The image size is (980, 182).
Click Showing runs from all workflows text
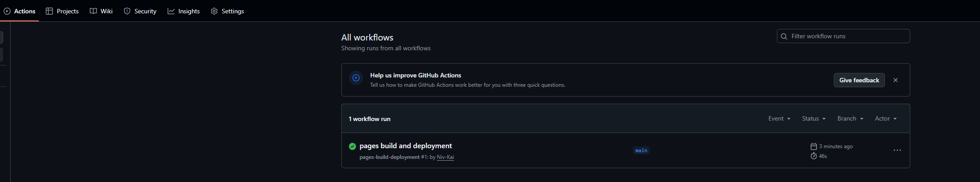point(386,48)
